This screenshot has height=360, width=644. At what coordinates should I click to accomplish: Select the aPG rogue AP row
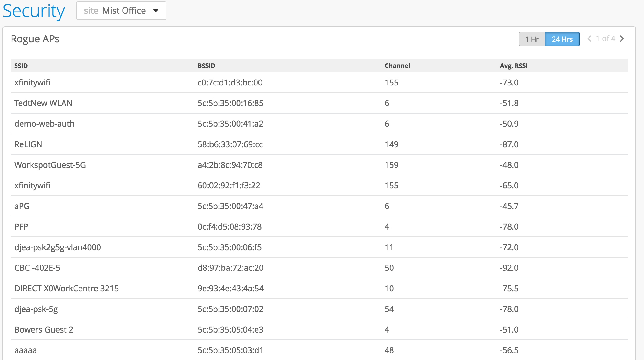click(x=22, y=206)
